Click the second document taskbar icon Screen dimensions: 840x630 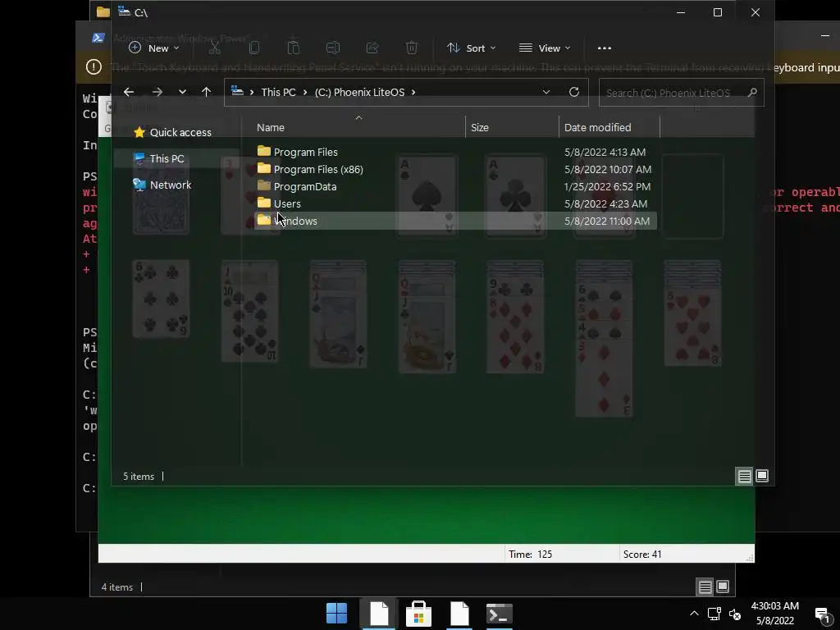459,614
